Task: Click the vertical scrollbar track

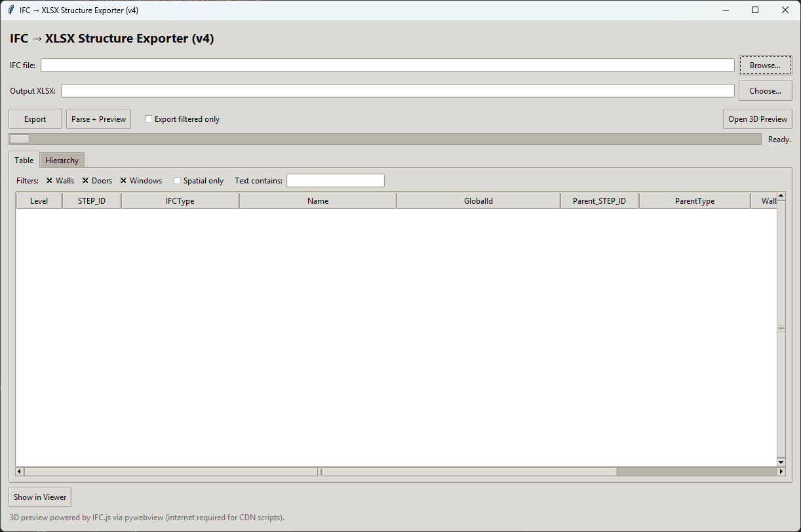Action: (781, 329)
